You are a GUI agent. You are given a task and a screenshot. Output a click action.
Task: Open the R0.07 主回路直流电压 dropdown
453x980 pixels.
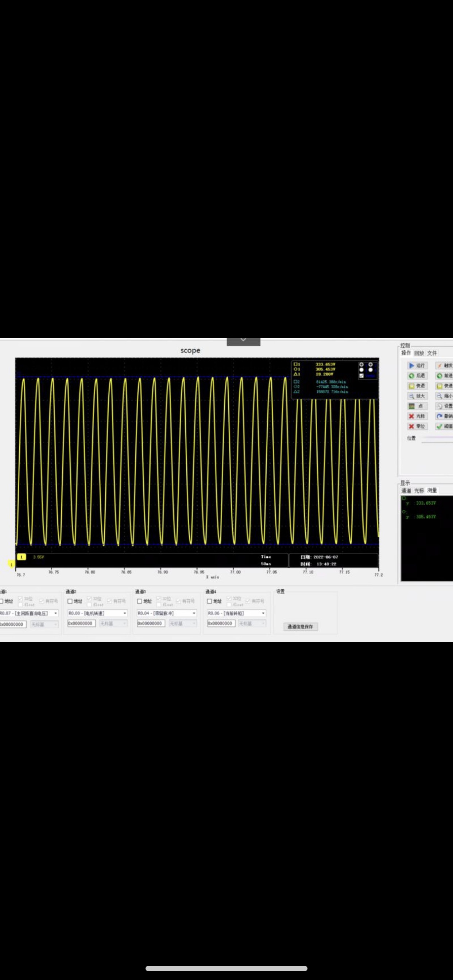coord(29,613)
